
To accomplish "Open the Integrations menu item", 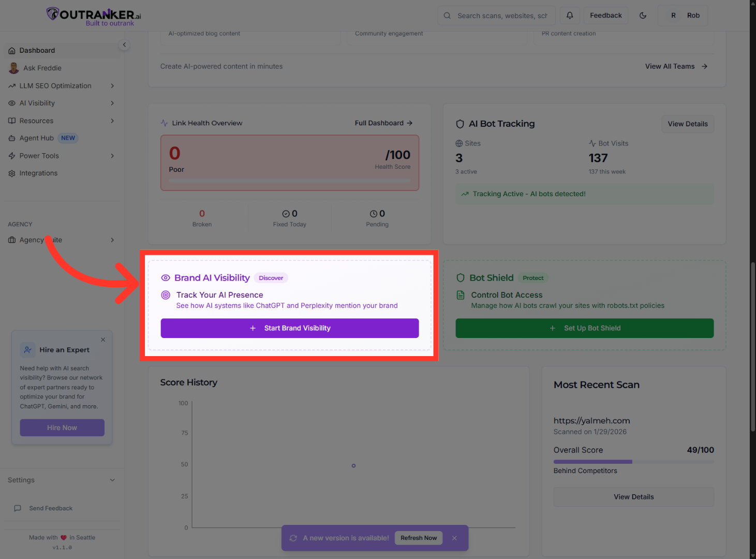I will 38,173.
